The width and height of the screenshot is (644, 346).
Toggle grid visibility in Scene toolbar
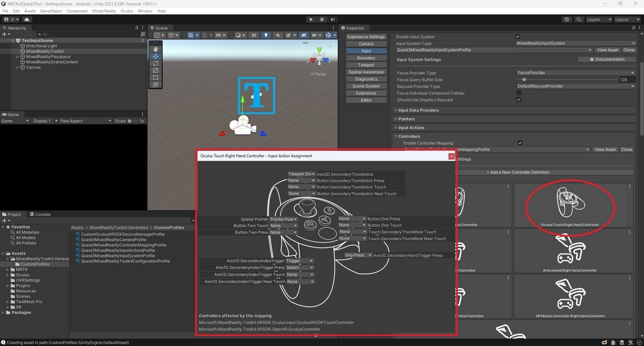191,35
